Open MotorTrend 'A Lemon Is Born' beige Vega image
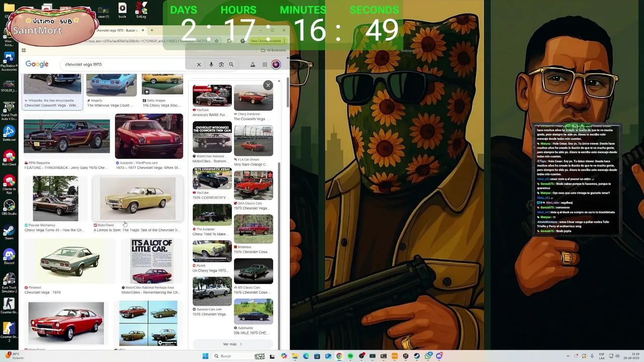 (x=137, y=199)
